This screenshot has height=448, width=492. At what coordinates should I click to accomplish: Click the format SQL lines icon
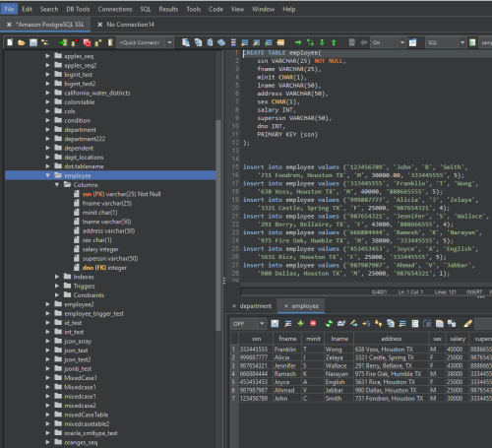245,42
